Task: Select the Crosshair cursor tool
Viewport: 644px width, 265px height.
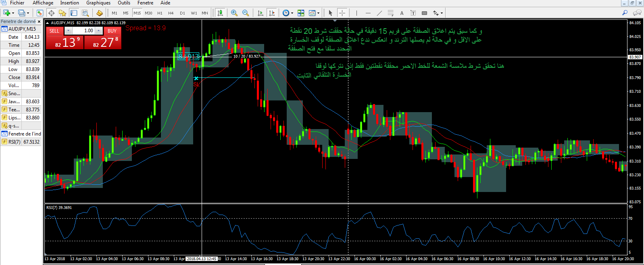Action: pos(342,13)
